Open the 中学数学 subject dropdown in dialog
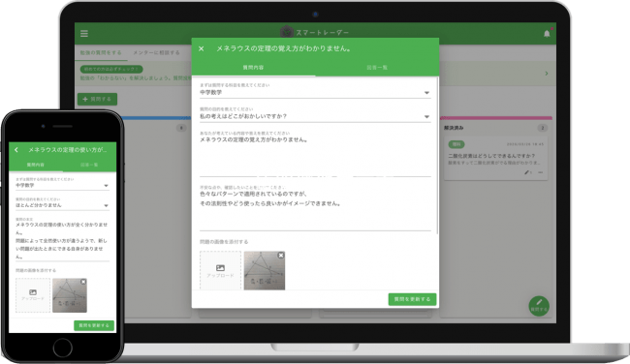Image resolution: width=630 pixels, height=364 pixels. pyautogui.click(x=315, y=93)
